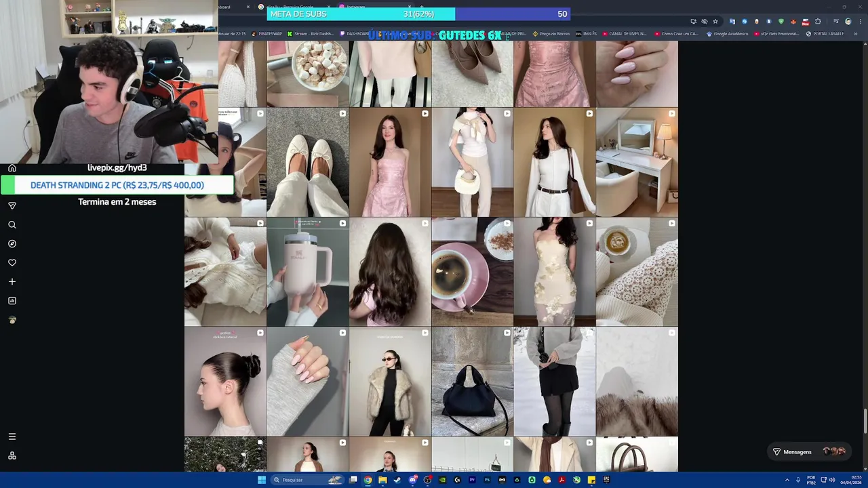
Task: Open INGLÊS bookmark folder
Action: pyautogui.click(x=587, y=33)
